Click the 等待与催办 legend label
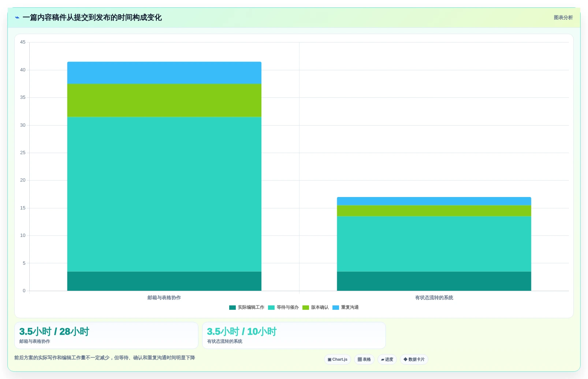Image resolution: width=588 pixels, height=379 pixels. point(288,308)
